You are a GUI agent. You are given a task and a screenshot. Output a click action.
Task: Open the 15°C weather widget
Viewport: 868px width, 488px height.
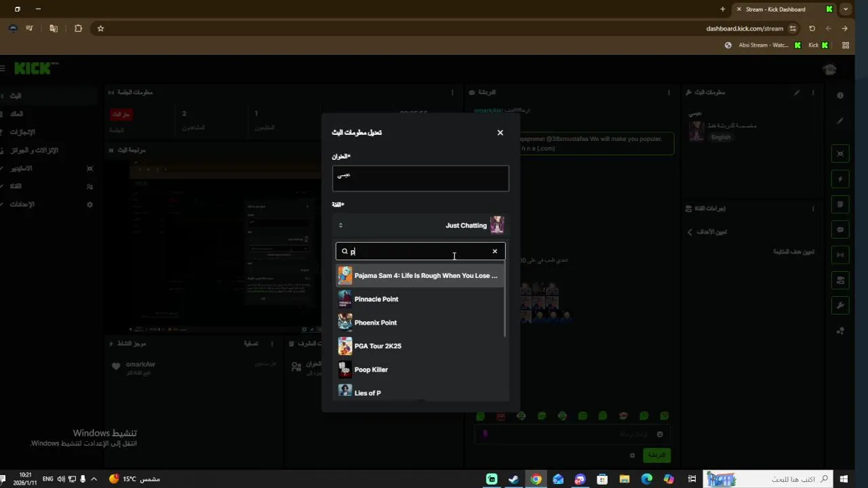click(134, 479)
